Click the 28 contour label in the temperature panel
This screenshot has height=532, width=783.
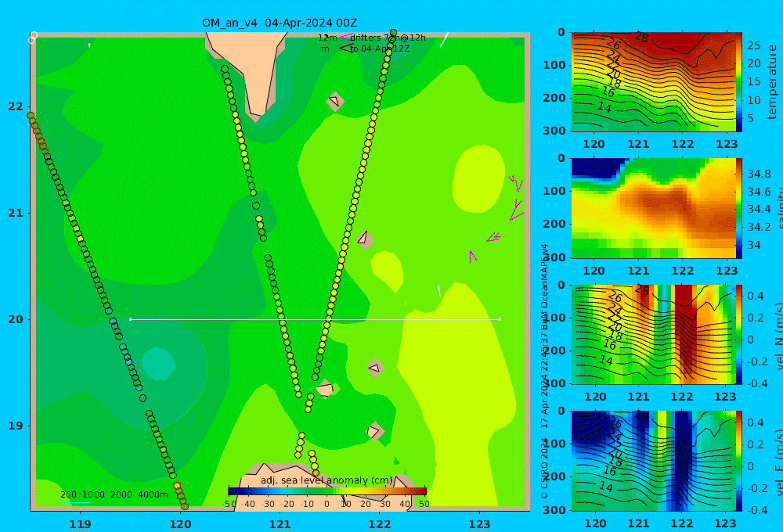click(x=641, y=37)
